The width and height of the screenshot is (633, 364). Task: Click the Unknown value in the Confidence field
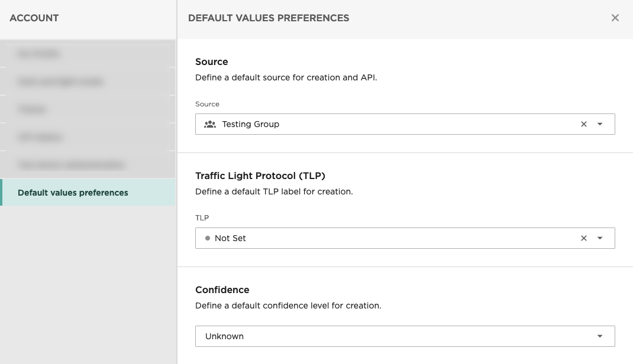[224, 336]
